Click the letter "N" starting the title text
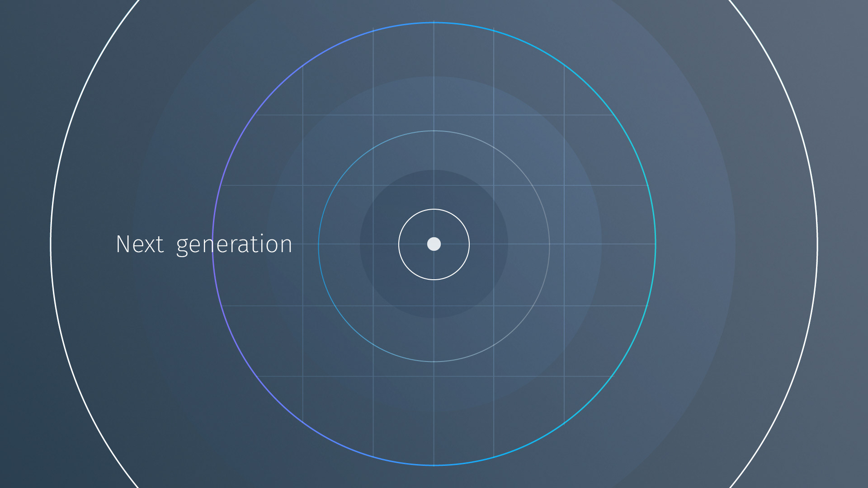This screenshot has height=488, width=868. click(x=123, y=244)
